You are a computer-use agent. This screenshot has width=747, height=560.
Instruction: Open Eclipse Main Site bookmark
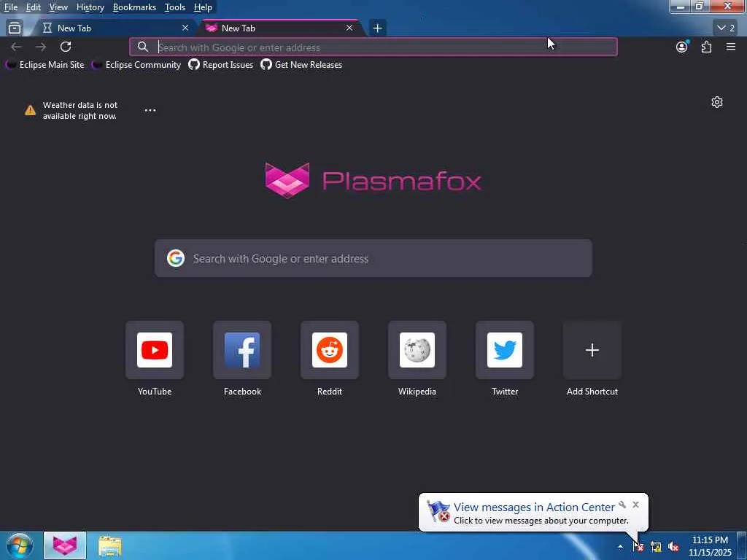point(44,65)
